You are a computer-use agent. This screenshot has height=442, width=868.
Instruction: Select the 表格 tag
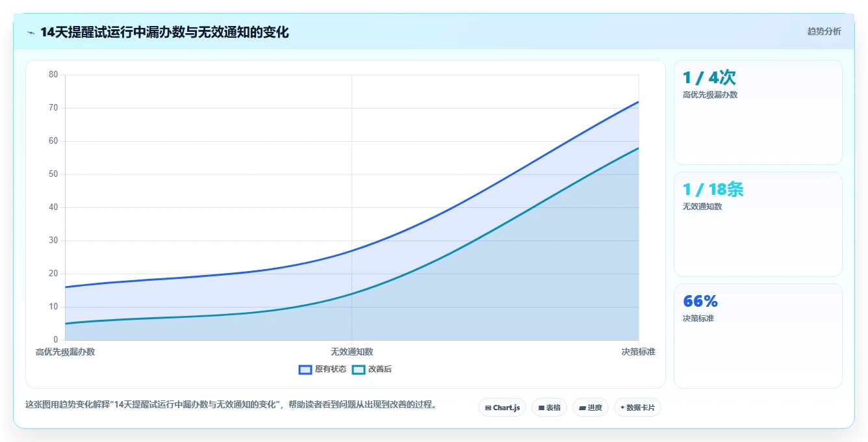point(549,408)
